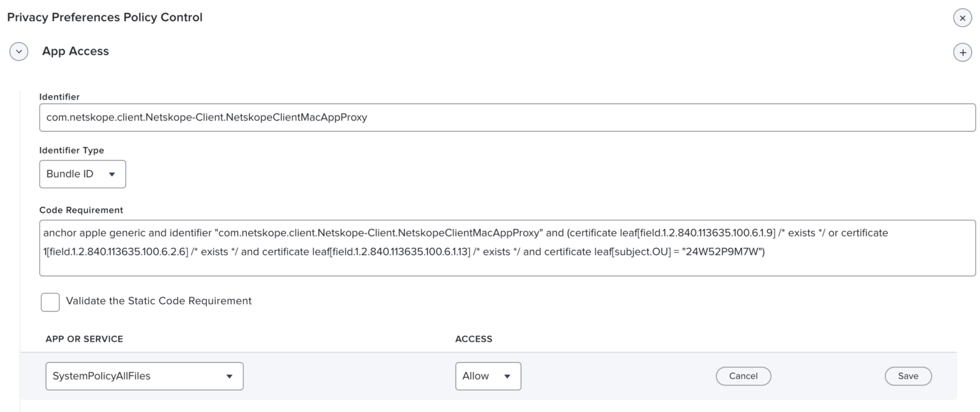Save the app access configuration
This screenshot has width=980, height=412.
pyautogui.click(x=908, y=376)
